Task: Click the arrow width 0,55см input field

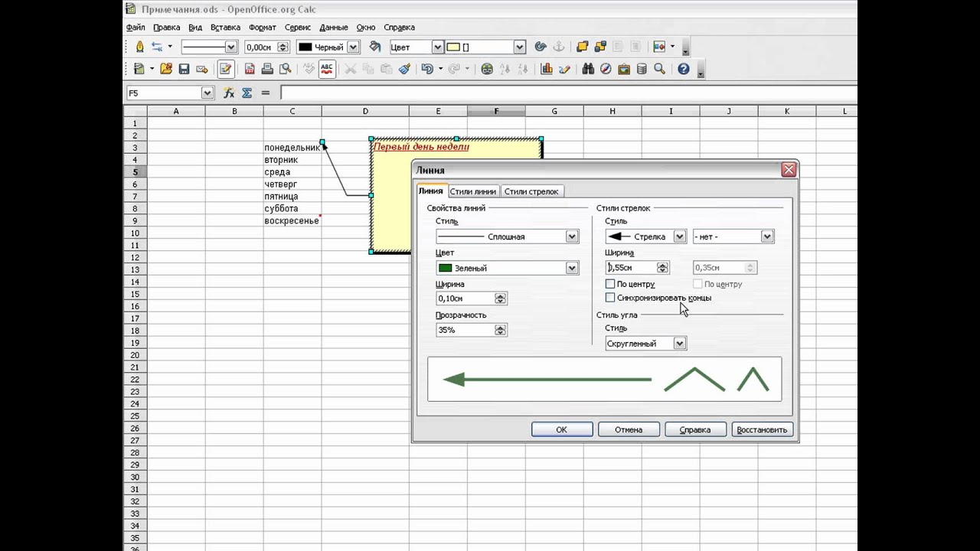Action: (632, 267)
